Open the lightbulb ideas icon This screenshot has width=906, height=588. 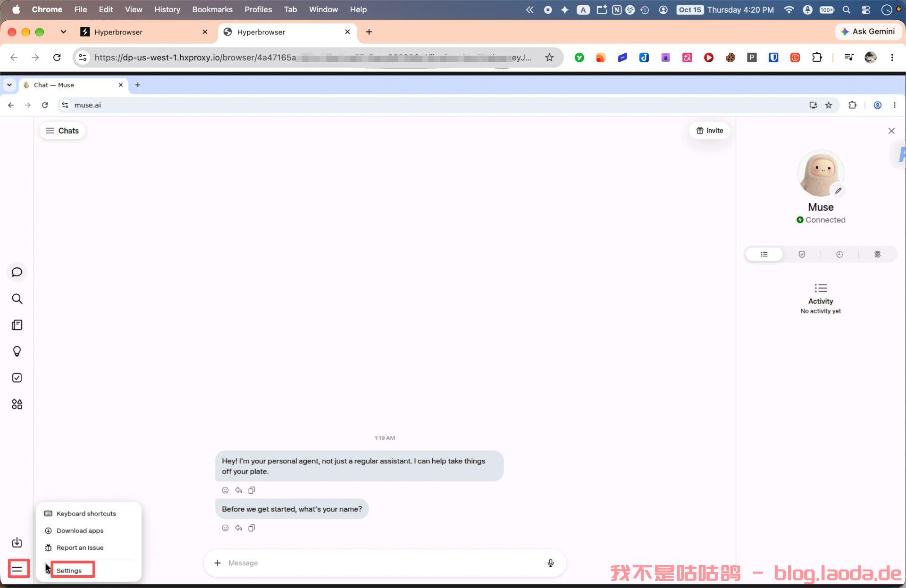point(17,351)
